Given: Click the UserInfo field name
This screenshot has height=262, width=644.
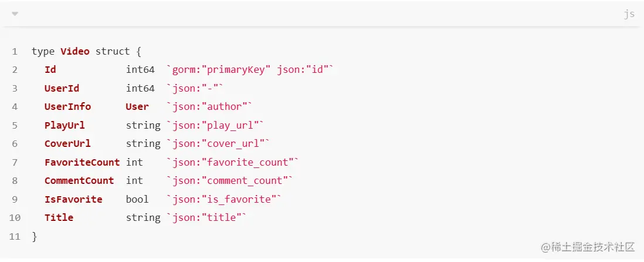Looking at the screenshot, I should [x=67, y=107].
